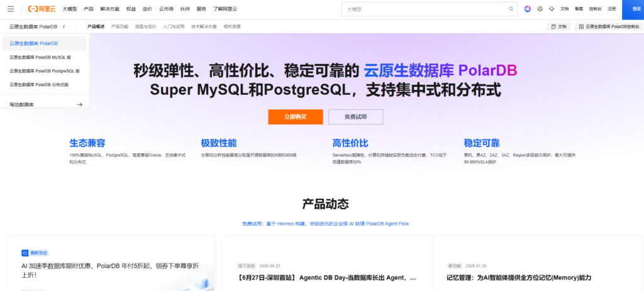Click the 文档 button in sub navigation
Screen dimensions: 644x291
pyautogui.click(x=558, y=26)
